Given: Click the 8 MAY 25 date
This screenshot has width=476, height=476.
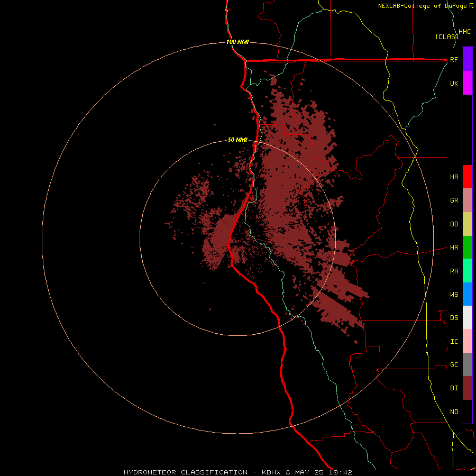Looking at the screenshot, I should coord(305,472).
